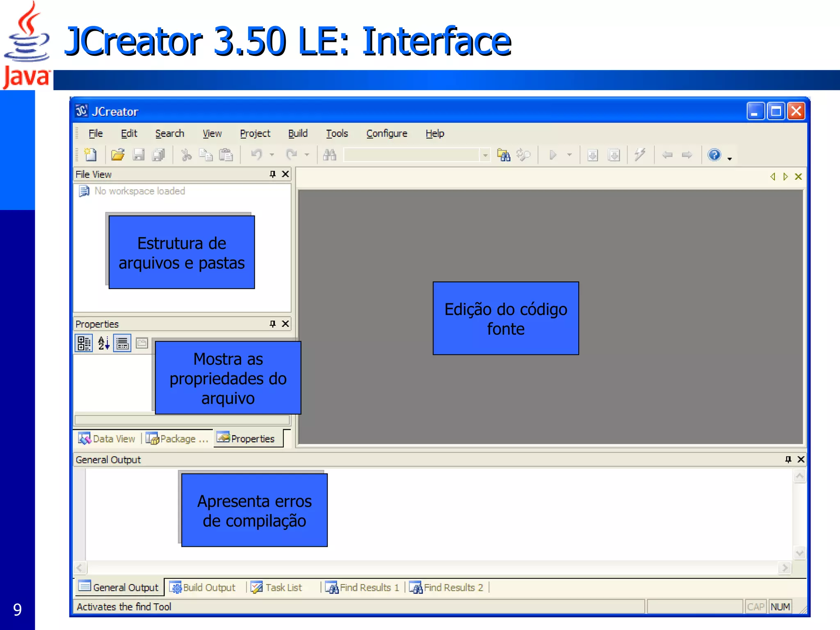Image resolution: width=840 pixels, height=630 pixels.
Task: Click the Properties list view icon
Action: (122, 343)
